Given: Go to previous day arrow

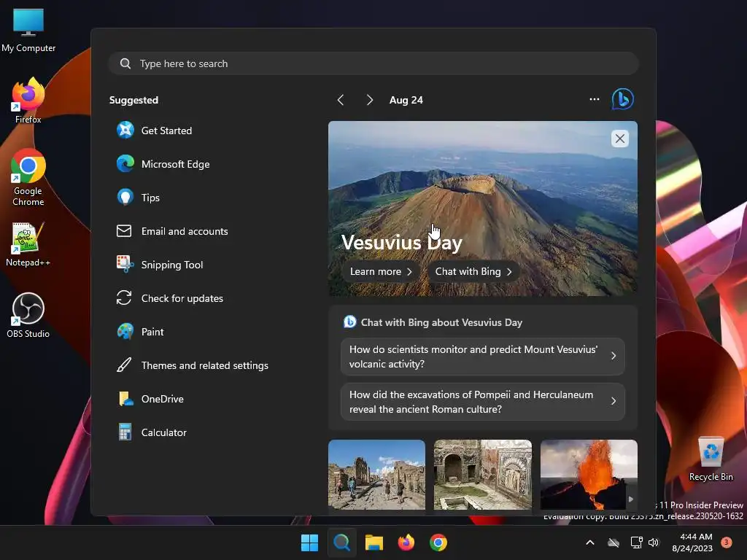Looking at the screenshot, I should tap(341, 100).
